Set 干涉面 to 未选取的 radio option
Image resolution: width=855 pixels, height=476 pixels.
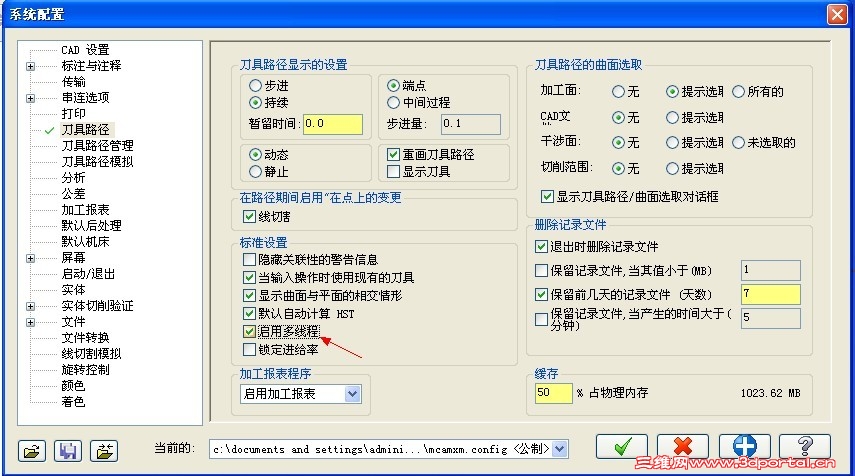point(738,143)
